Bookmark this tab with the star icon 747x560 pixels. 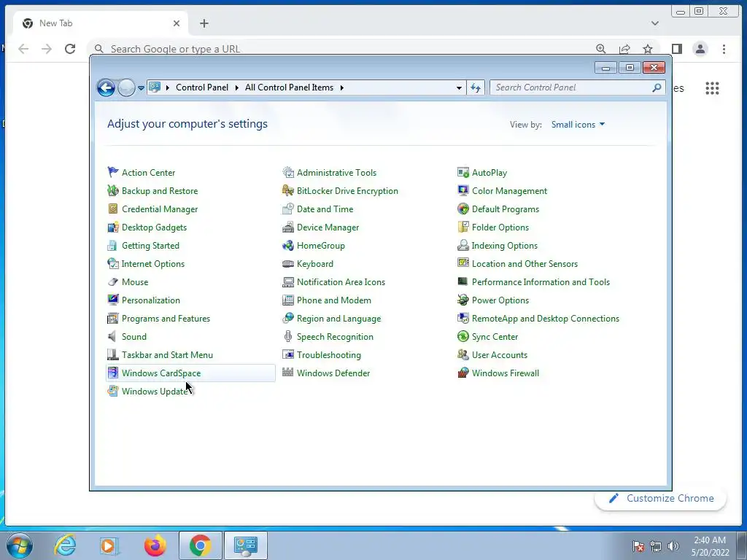coord(648,49)
